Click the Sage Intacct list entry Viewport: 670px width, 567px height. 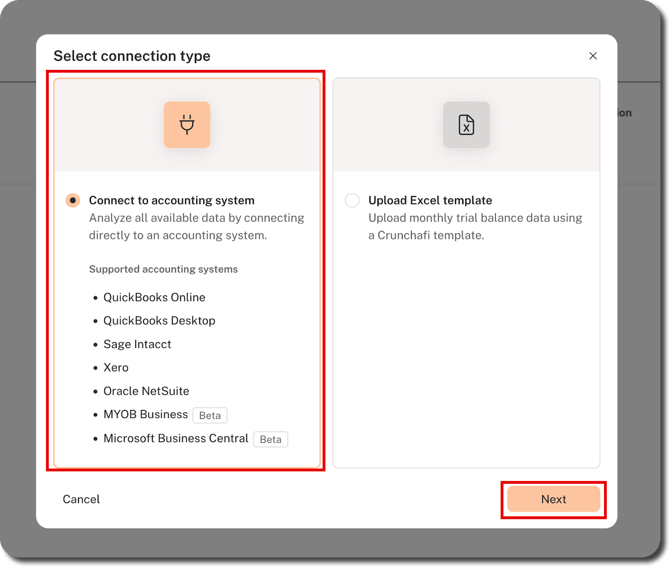click(137, 344)
